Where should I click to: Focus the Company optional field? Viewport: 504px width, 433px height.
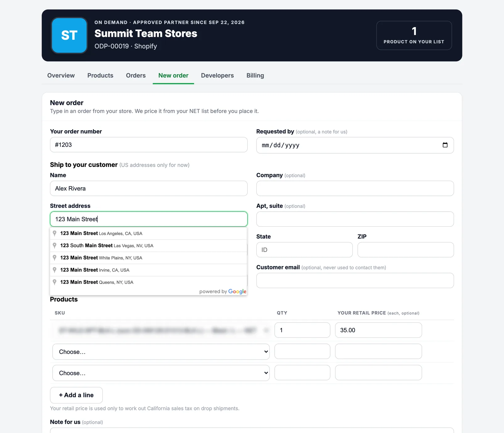pyautogui.click(x=355, y=188)
